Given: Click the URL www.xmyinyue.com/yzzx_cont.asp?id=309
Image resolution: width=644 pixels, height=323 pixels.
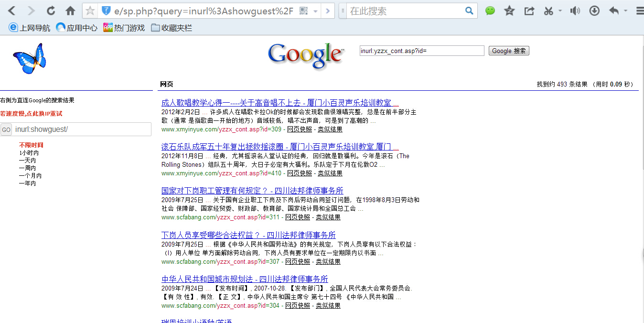Looking at the screenshot, I should (222, 129).
